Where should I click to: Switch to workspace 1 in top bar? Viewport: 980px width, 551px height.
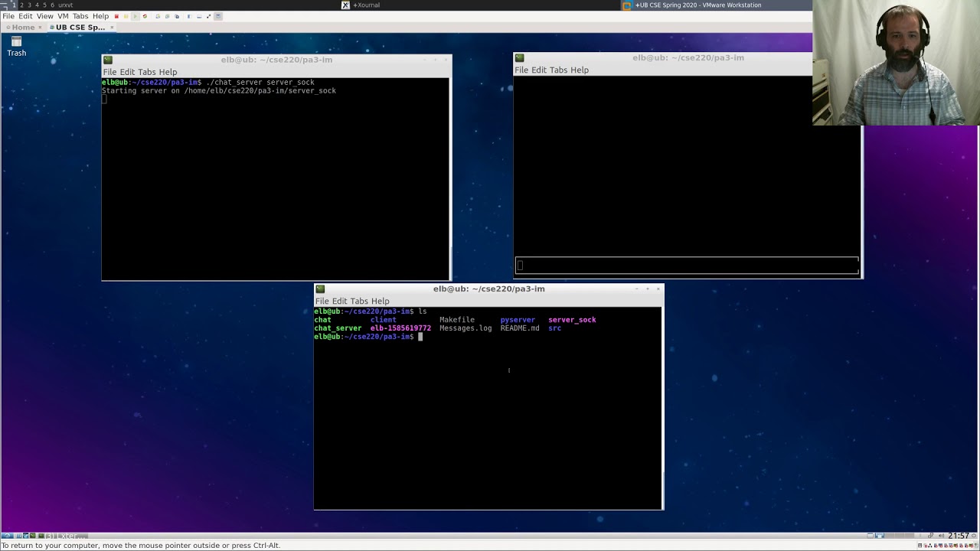coord(14,5)
